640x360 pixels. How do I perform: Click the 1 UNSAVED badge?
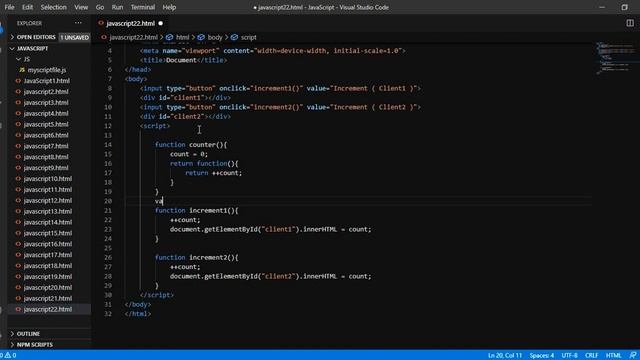coord(74,37)
